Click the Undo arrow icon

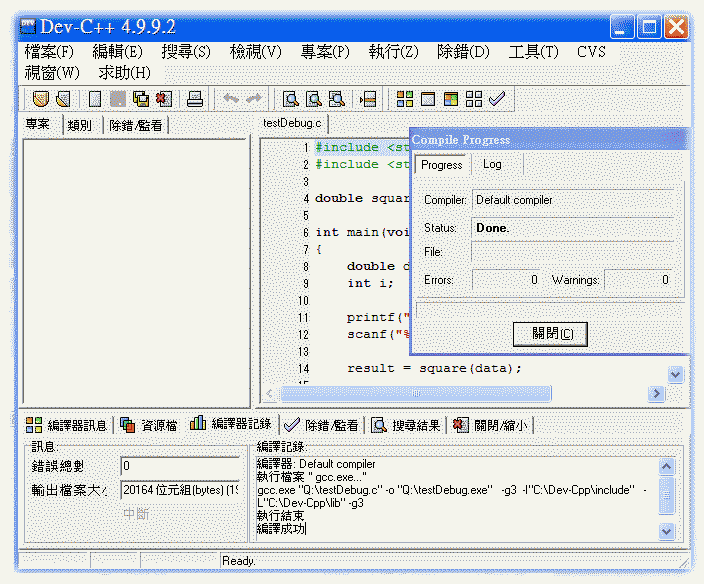pos(231,98)
